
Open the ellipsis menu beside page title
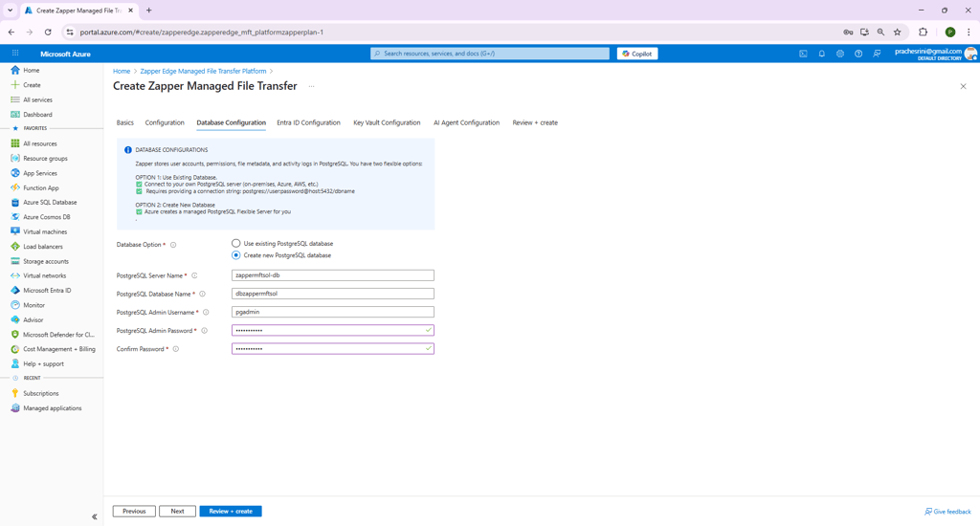(x=311, y=86)
